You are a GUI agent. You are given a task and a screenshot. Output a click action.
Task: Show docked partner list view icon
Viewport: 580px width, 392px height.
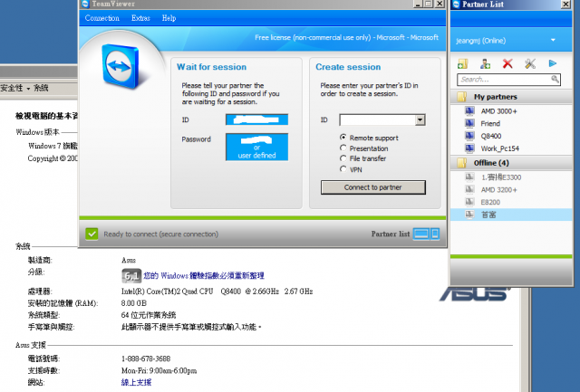(x=421, y=234)
